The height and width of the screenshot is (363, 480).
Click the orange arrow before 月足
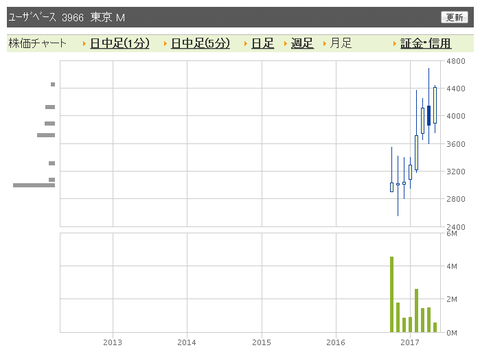click(x=324, y=43)
